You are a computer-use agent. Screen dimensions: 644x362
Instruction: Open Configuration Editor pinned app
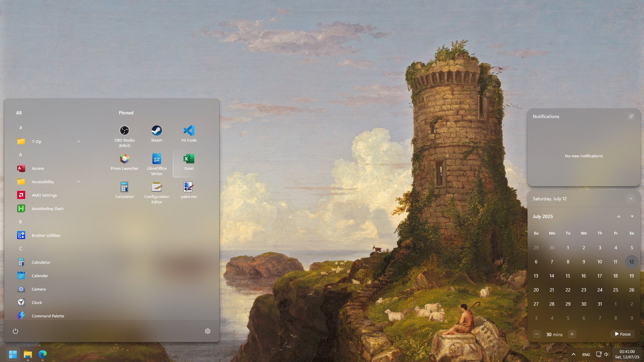click(x=157, y=192)
